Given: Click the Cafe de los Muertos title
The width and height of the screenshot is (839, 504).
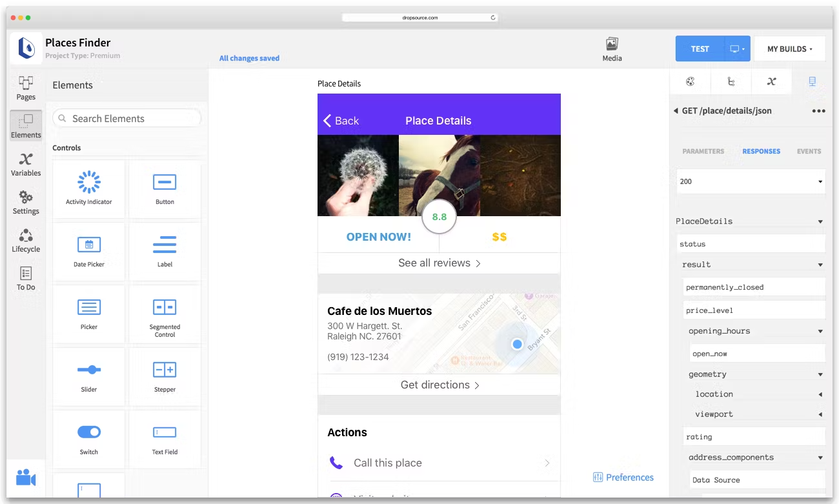Looking at the screenshot, I should point(379,311).
